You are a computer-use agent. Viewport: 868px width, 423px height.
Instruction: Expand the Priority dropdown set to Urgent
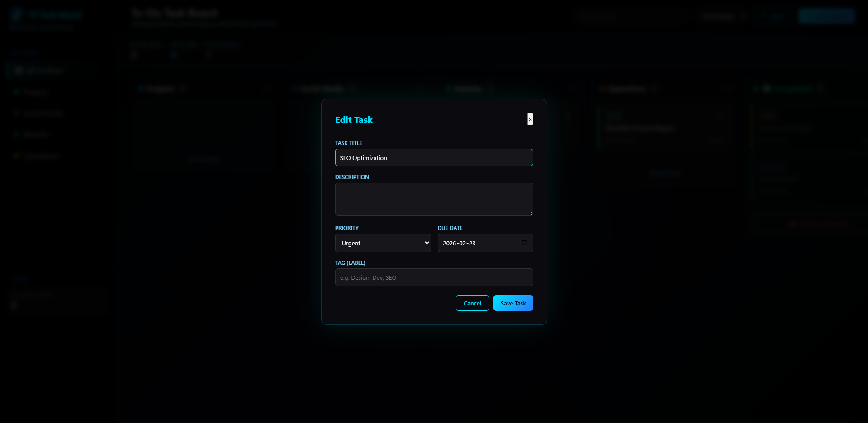[383, 243]
